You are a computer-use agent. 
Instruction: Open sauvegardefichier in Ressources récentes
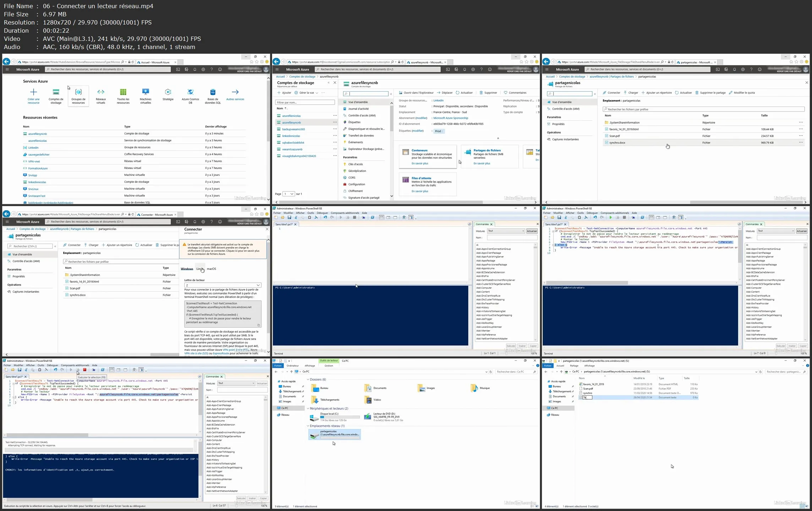(x=39, y=154)
